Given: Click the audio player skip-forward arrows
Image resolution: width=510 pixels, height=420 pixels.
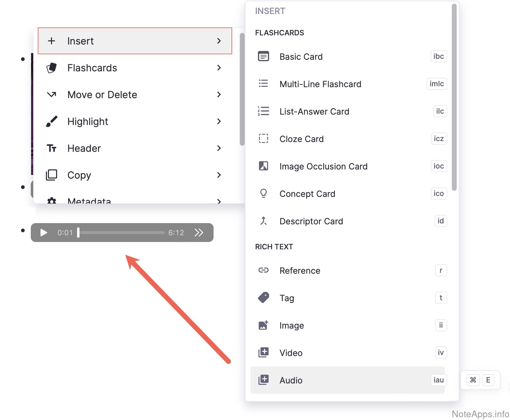Looking at the screenshot, I should coord(199,233).
